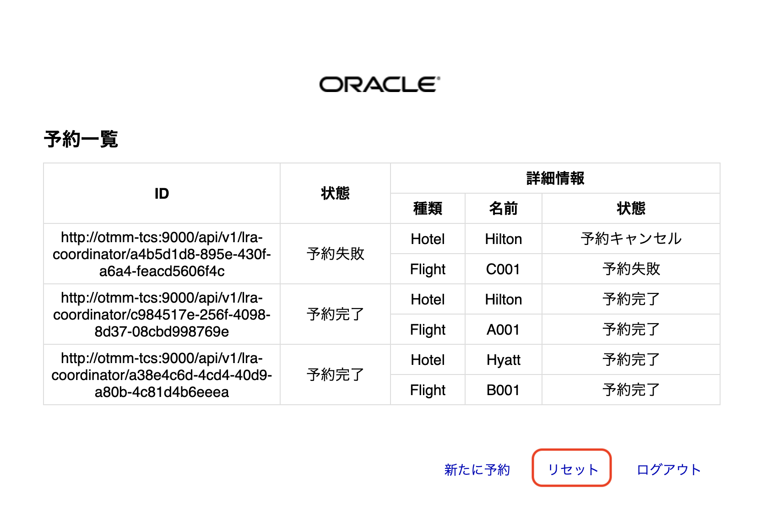Click the A001 flight name cell

[503, 330]
